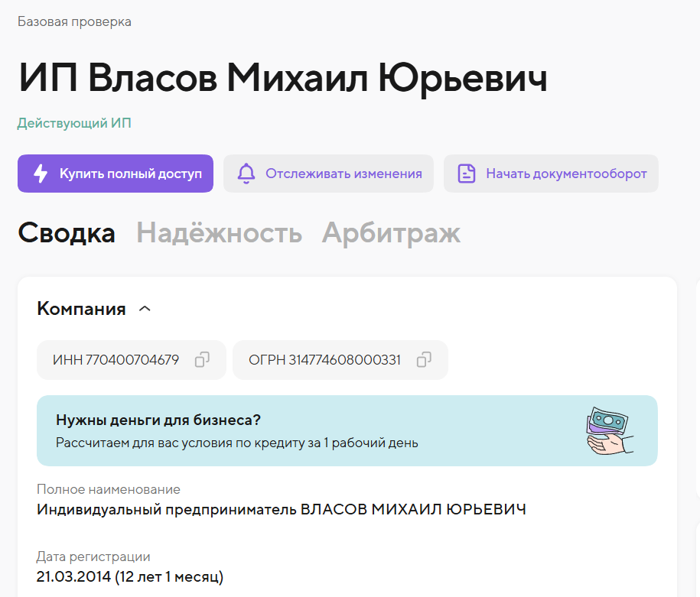This screenshot has height=597, width=700.
Task: Open the 'Арбитраж' tab
Action: click(391, 235)
